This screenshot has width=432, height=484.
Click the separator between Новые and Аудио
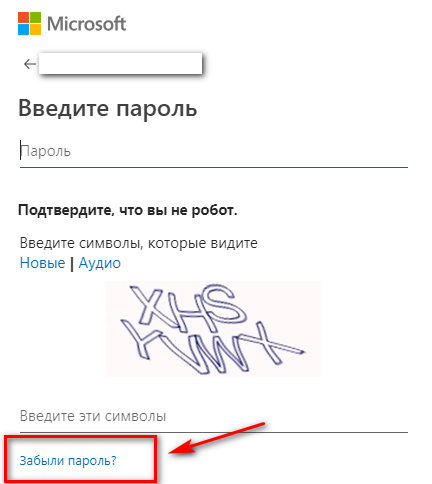(72, 263)
